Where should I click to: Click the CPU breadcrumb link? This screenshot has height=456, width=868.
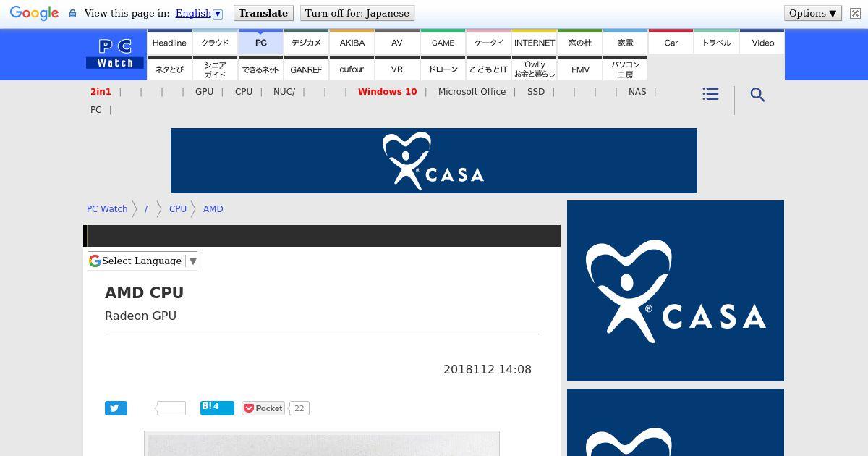[178, 208]
